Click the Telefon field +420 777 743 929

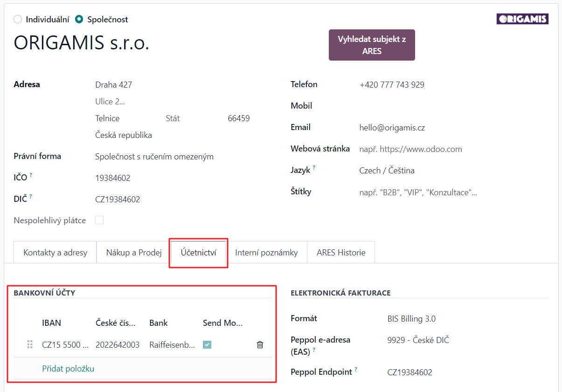[x=392, y=85]
